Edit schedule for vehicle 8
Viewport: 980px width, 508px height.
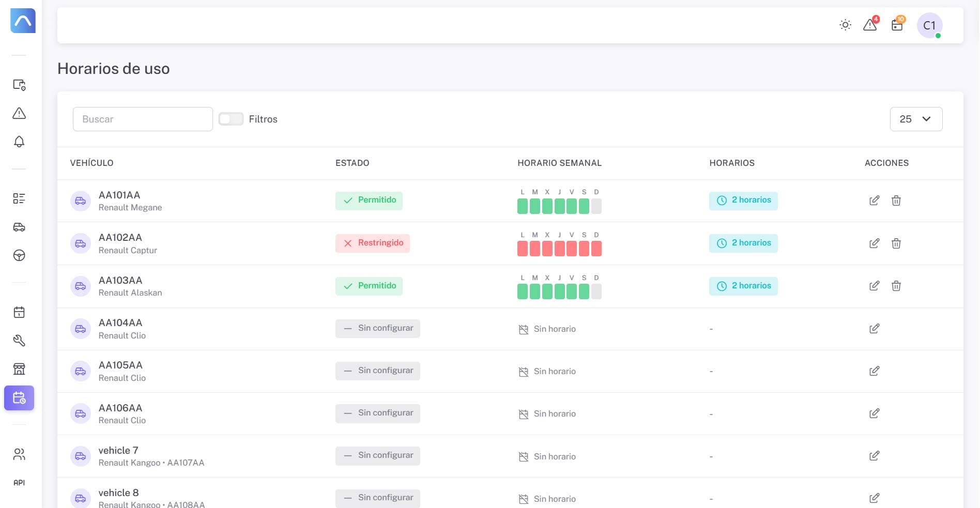(875, 498)
